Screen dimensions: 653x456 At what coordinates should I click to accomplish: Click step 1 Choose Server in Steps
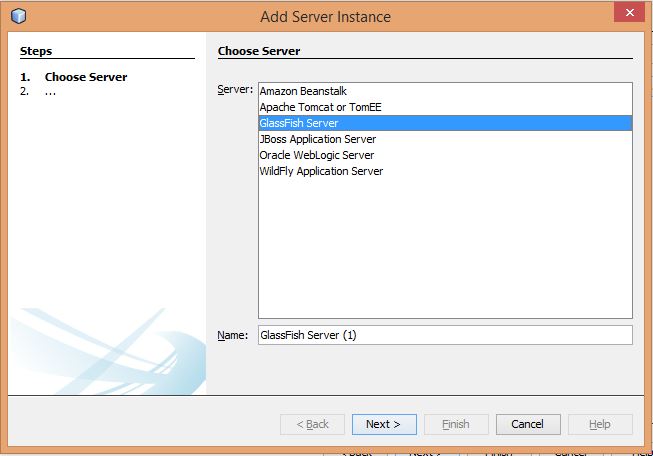pos(85,77)
